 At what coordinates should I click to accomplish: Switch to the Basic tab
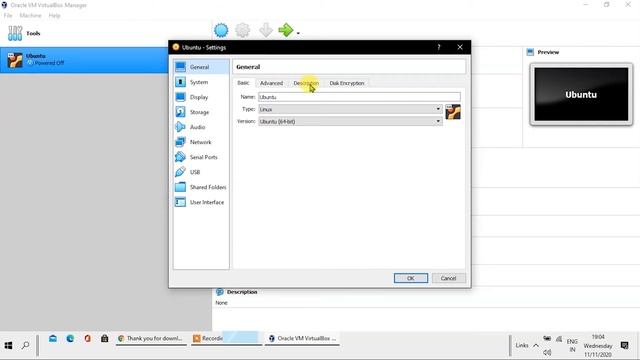[243, 83]
